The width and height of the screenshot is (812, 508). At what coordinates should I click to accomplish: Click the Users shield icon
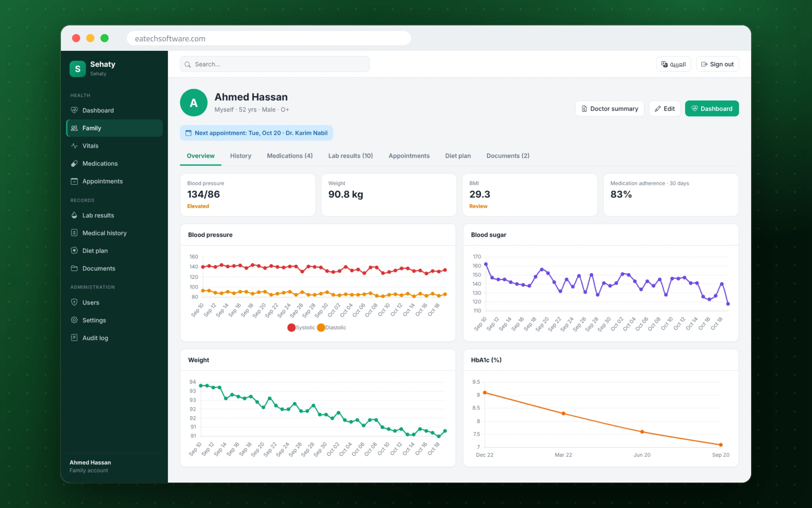point(74,302)
